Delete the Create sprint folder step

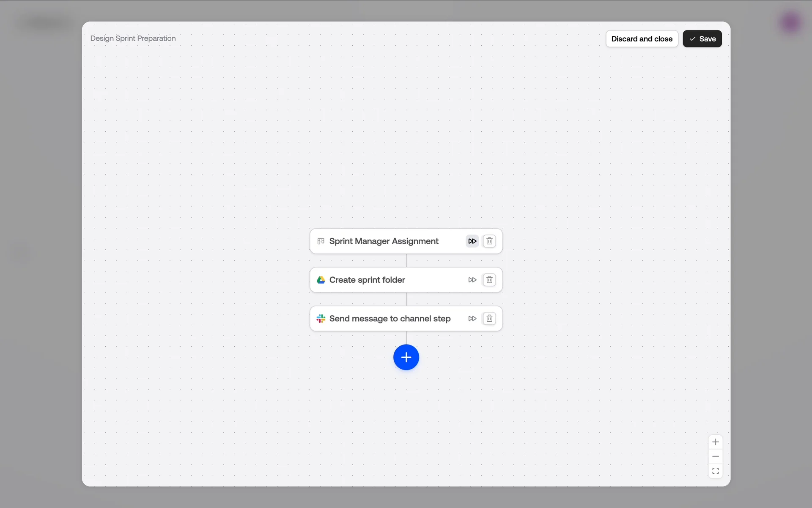pos(489,280)
